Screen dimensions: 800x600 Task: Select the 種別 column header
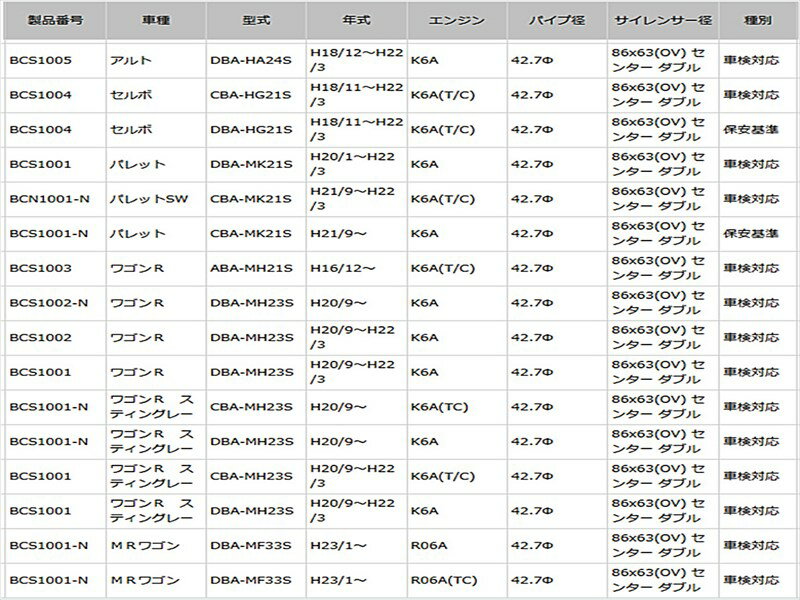coord(757,20)
